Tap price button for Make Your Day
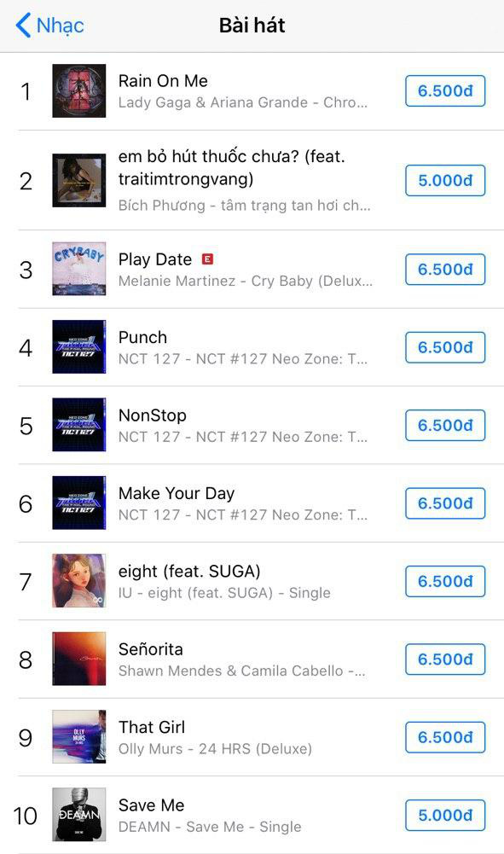The image size is (504, 854). (445, 503)
